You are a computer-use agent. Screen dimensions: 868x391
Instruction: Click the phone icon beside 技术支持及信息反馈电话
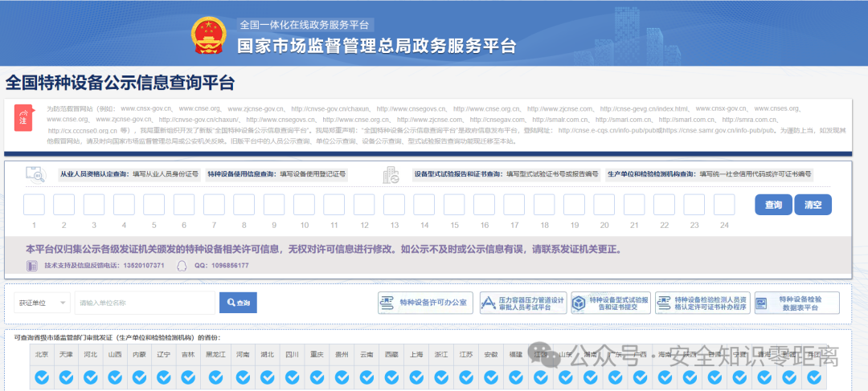[32, 266]
